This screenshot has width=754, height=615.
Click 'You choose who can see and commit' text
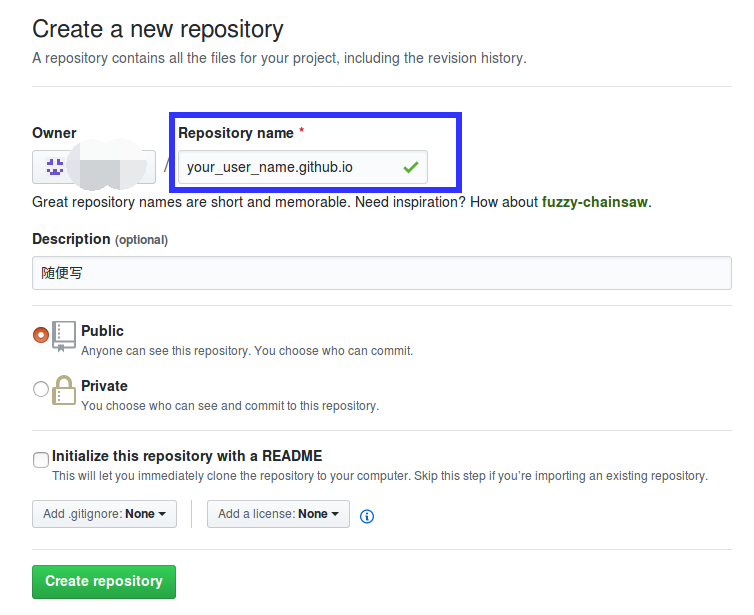pos(230,405)
